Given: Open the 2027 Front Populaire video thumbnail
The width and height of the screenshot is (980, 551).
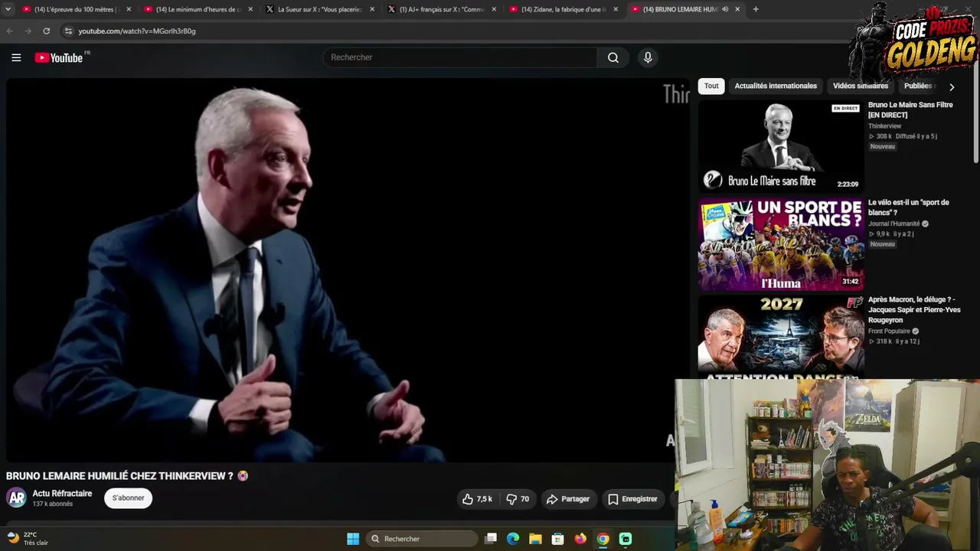Looking at the screenshot, I should click(780, 337).
